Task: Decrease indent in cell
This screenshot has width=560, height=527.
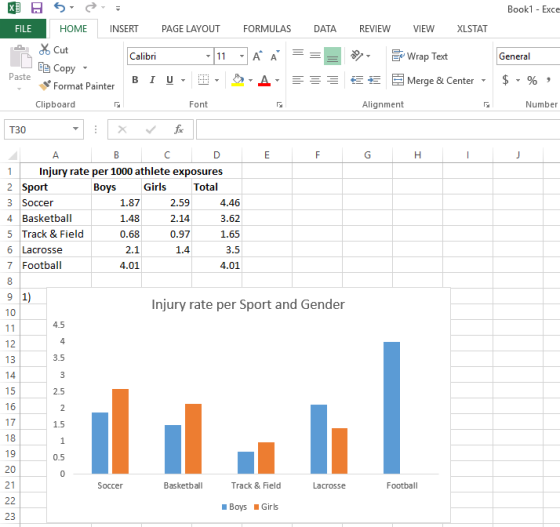Action: [x=356, y=80]
